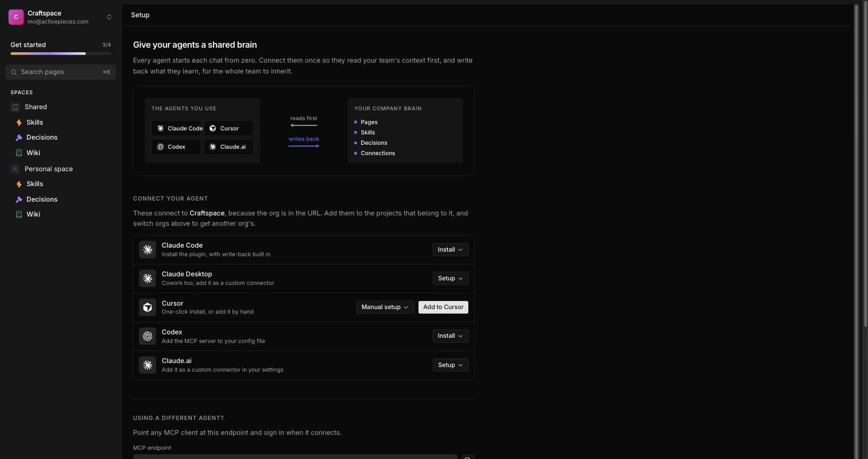Click the Shared space icon

pyautogui.click(x=15, y=107)
